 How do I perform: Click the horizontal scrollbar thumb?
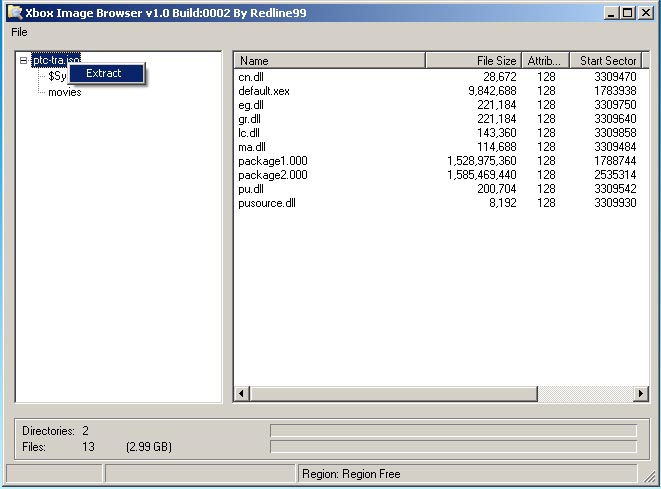pos(394,394)
